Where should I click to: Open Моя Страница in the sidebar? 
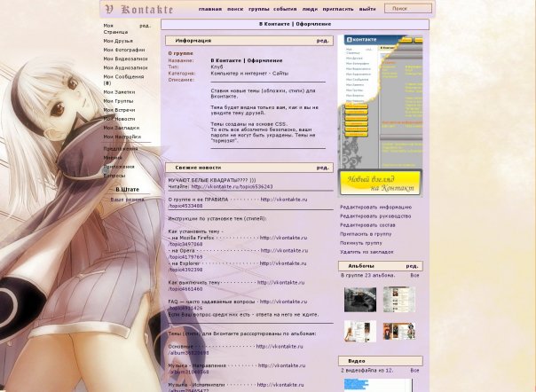point(115,28)
